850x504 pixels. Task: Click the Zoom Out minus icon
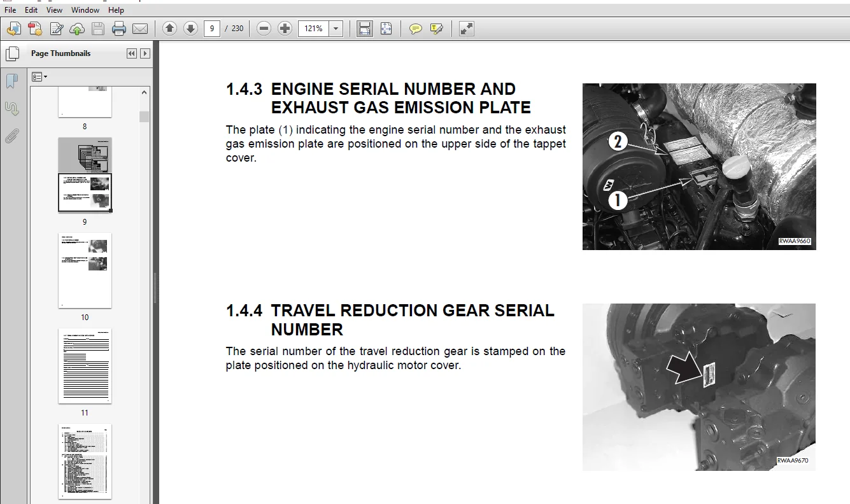coord(264,28)
